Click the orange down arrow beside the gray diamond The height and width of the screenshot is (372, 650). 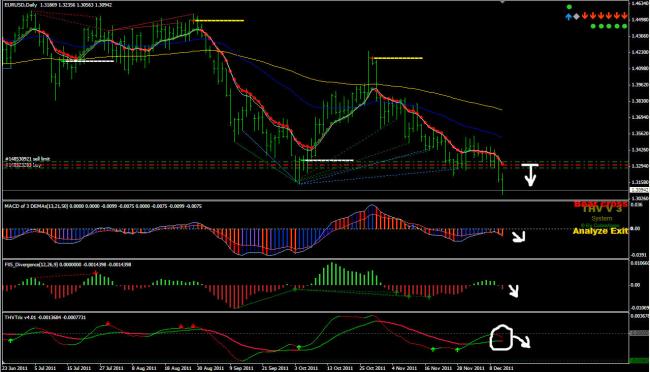click(x=585, y=16)
